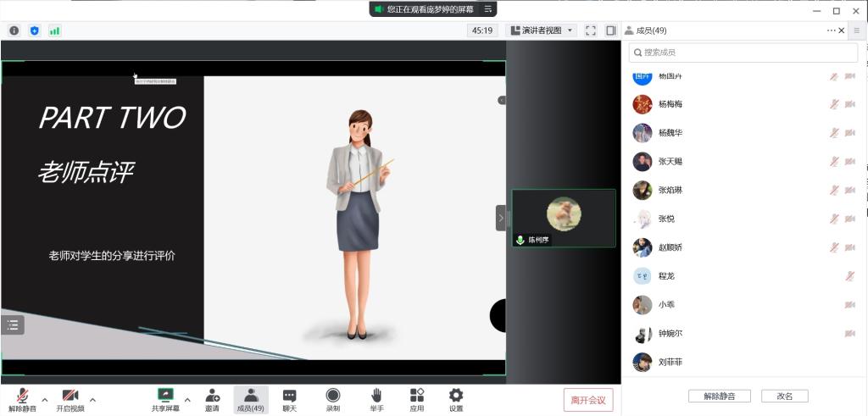Open the 应用 apps icon
The height and width of the screenshot is (416, 868).
(416, 399)
